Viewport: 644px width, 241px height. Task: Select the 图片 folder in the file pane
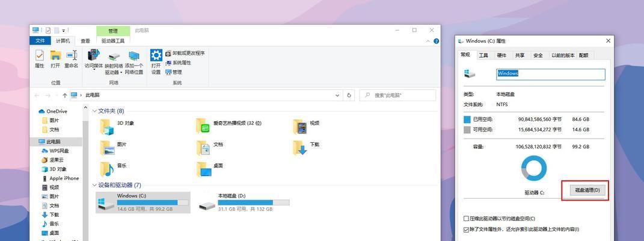coord(113,148)
